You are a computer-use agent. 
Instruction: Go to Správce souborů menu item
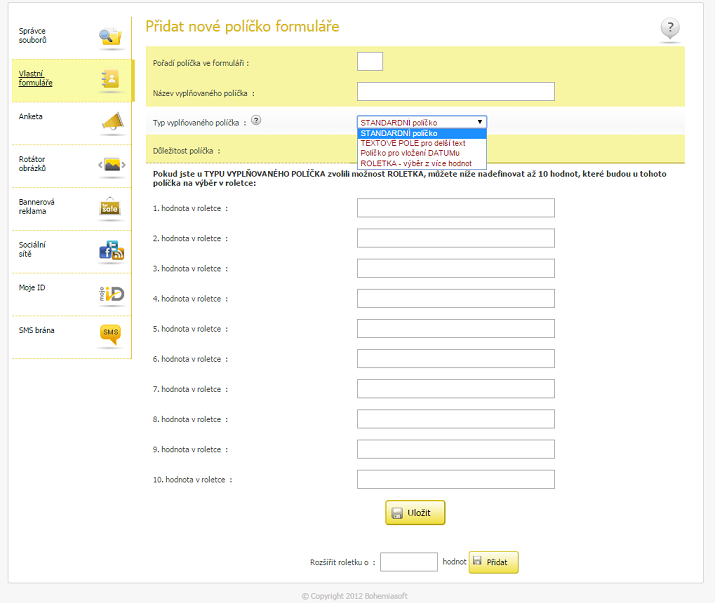tap(32, 36)
